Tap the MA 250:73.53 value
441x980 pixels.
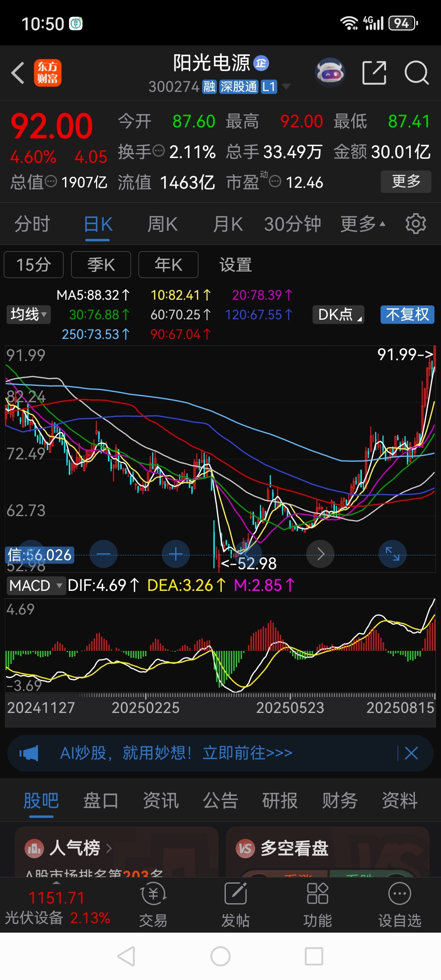click(96, 334)
